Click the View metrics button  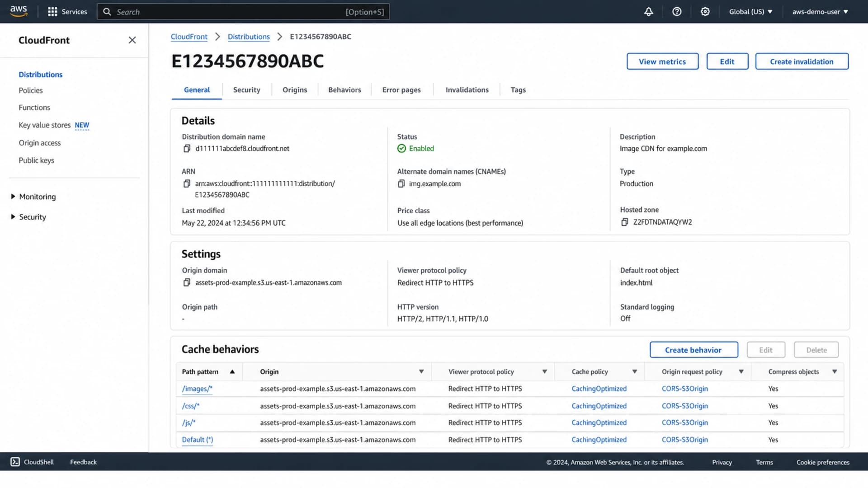pos(662,61)
